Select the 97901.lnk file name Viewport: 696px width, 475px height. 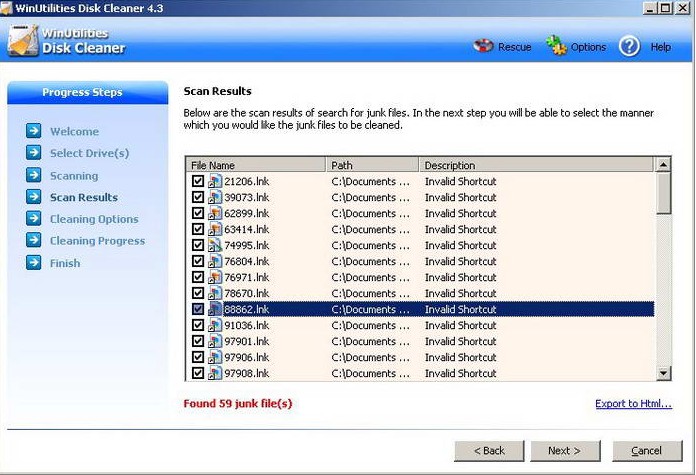click(247, 341)
